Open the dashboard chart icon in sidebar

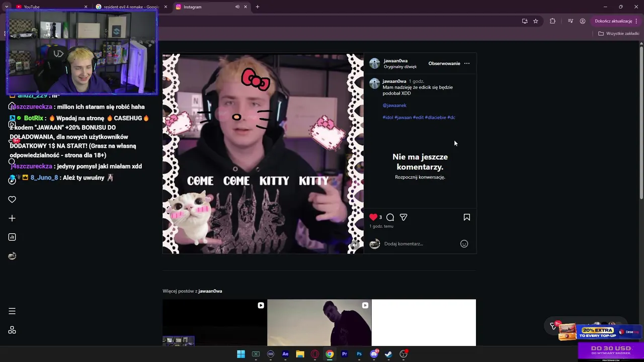pyautogui.click(x=12, y=237)
